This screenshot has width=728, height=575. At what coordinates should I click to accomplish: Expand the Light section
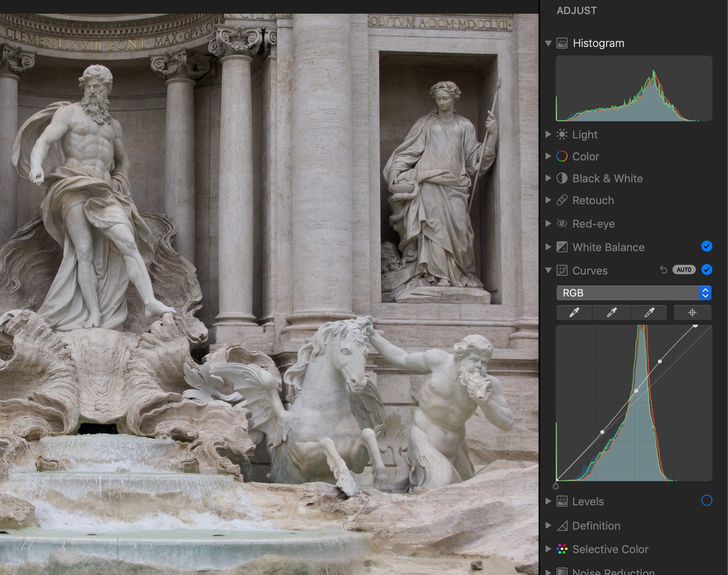click(x=548, y=134)
